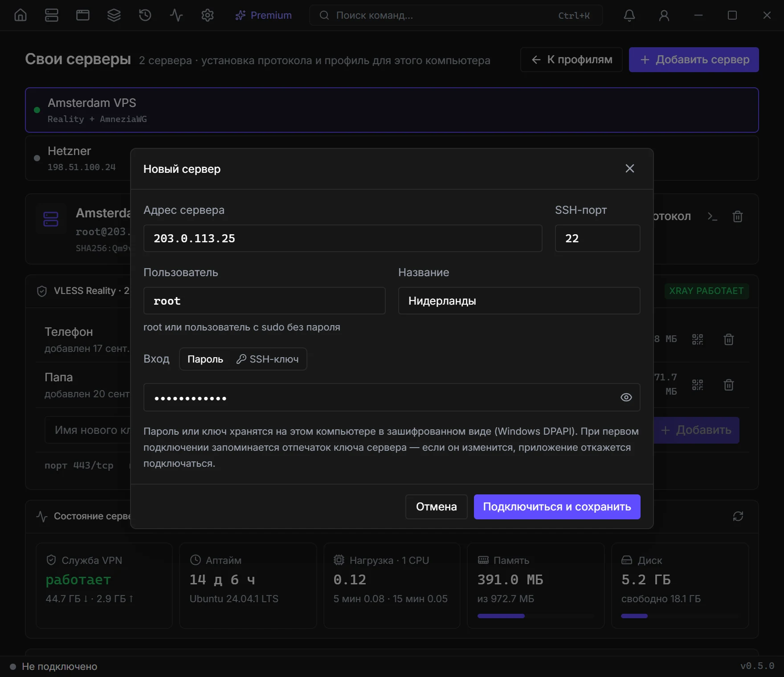Open terminal icon for Amsterdam server
This screenshot has width=784, height=677.
click(x=713, y=216)
